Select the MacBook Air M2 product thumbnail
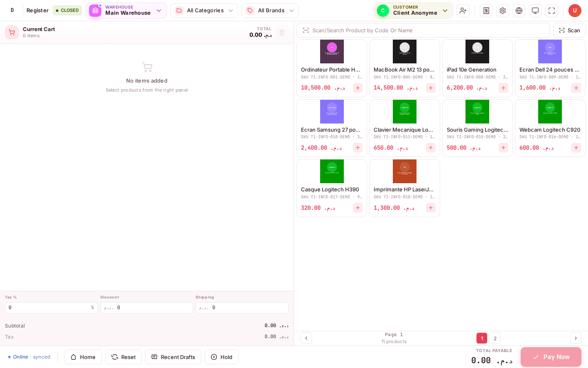The image size is (588, 368). coord(405,52)
